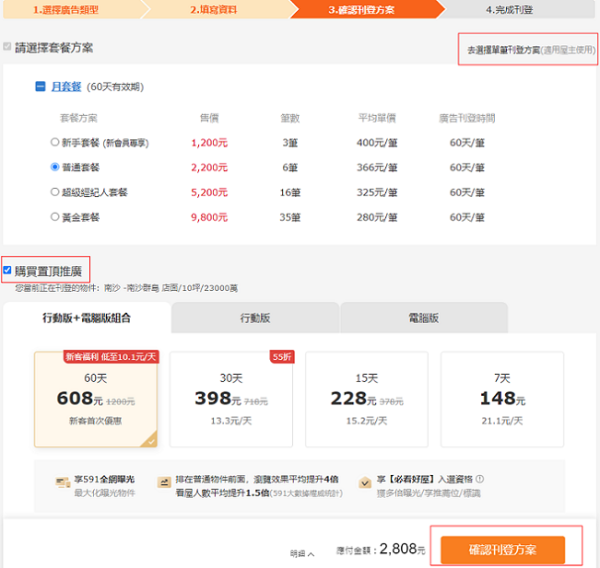Switch to the 行動版+電腦版組合 tab
600x568 pixels.
[86, 318]
